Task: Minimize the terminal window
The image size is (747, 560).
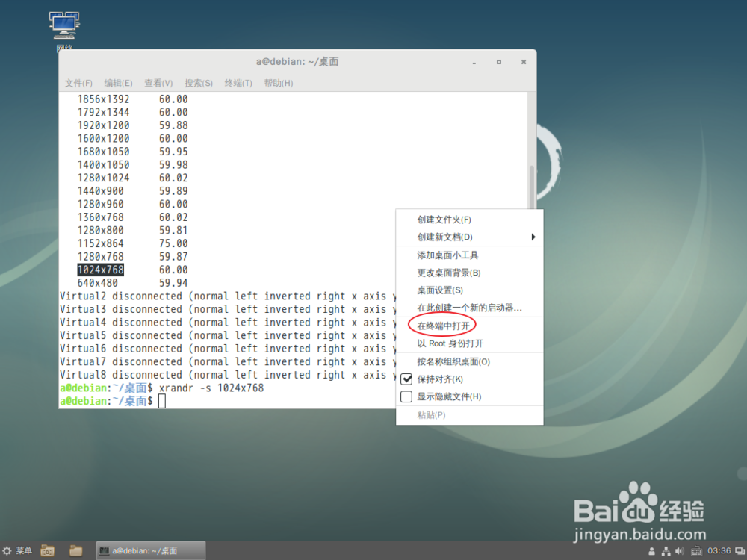Action: click(x=474, y=63)
